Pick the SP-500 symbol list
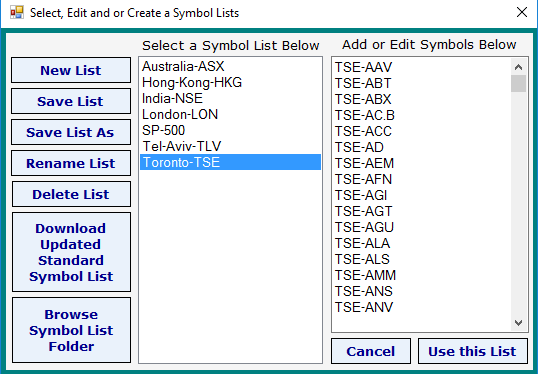The height and width of the screenshot is (374, 538). 230,130
